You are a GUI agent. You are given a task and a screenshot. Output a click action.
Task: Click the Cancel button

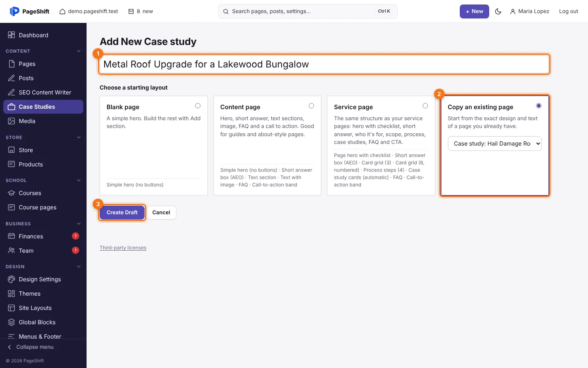click(x=161, y=213)
